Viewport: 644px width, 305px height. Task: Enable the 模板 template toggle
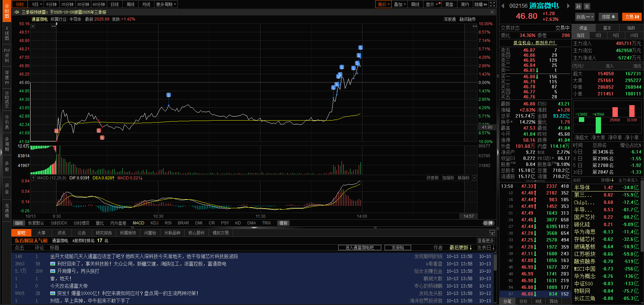284,223
